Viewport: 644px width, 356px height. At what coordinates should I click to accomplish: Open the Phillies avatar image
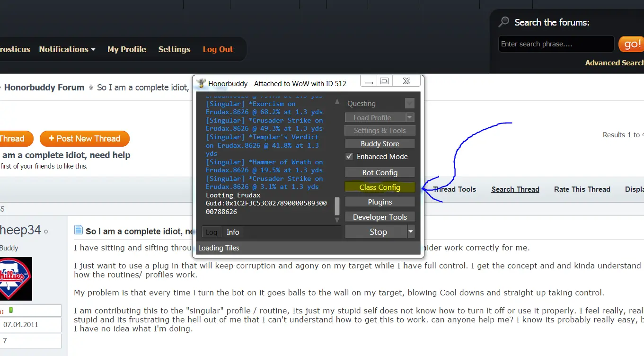pyautogui.click(x=16, y=279)
